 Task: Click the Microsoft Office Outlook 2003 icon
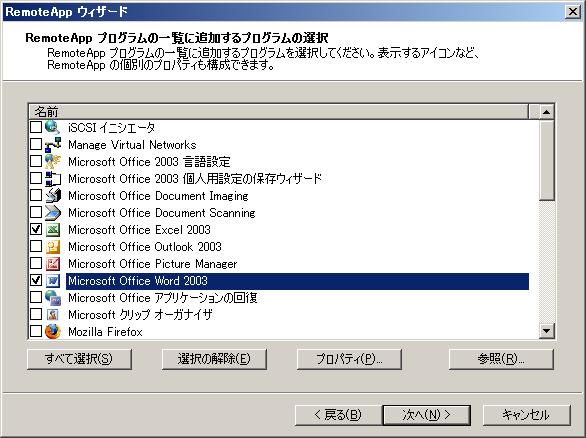click(x=52, y=247)
